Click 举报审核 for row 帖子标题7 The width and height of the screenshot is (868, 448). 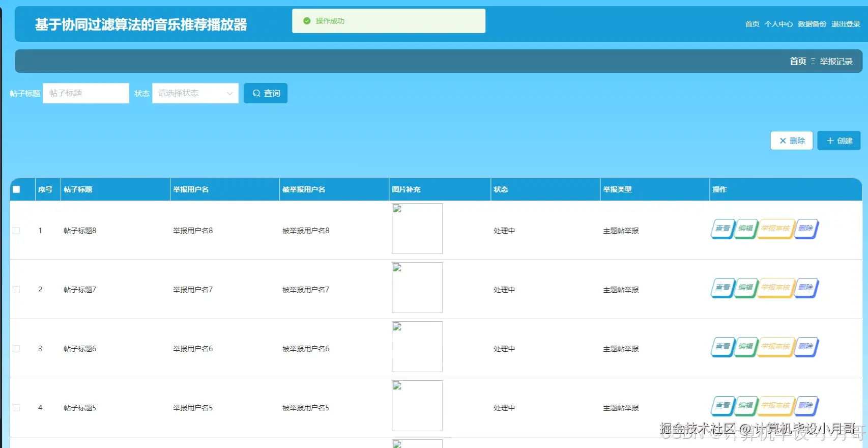pyautogui.click(x=775, y=288)
